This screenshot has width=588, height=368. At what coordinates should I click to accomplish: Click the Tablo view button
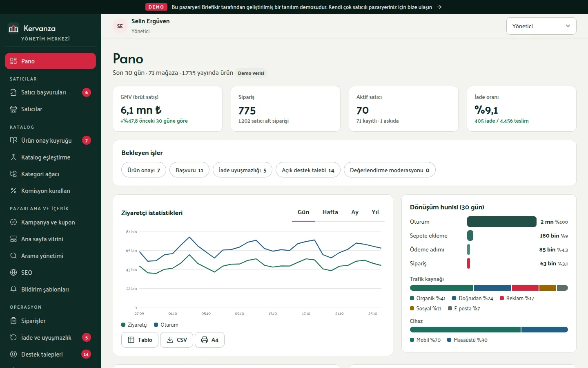pyautogui.click(x=140, y=340)
